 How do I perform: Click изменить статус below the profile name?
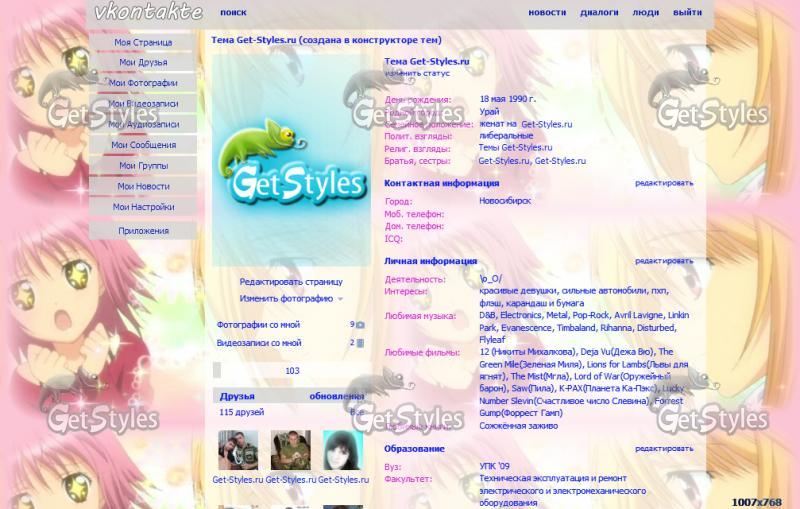click(x=417, y=73)
